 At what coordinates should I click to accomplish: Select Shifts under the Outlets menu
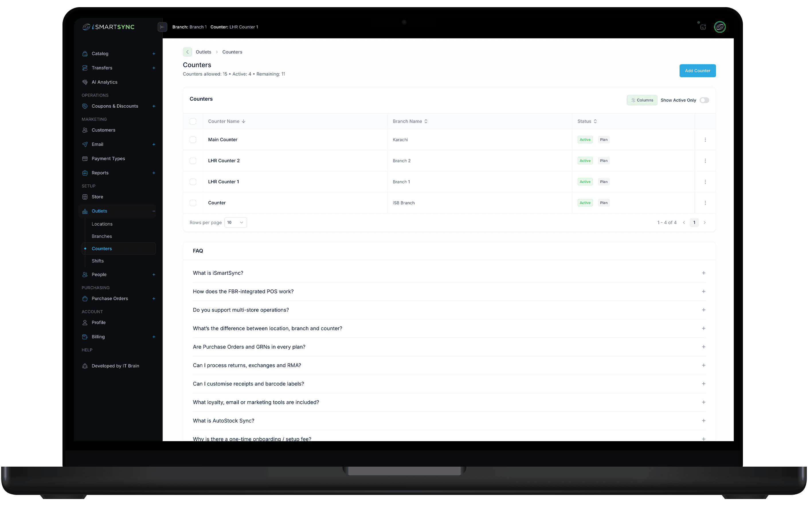point(97,261)
